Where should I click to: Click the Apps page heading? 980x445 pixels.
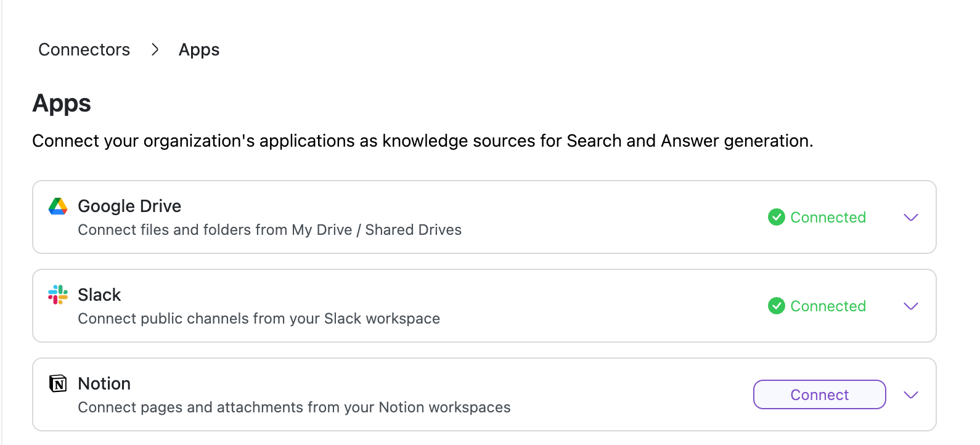point(62,103)
